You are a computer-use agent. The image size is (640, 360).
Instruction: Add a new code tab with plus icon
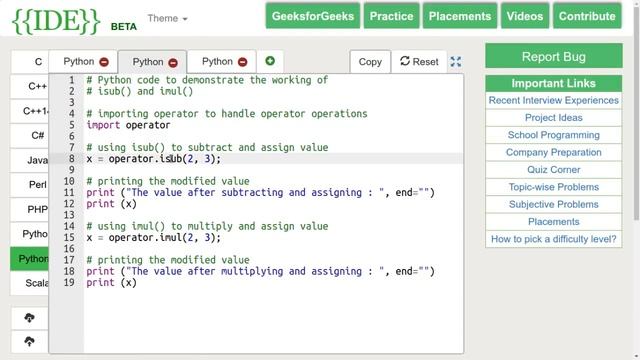[x=270, y=61]
